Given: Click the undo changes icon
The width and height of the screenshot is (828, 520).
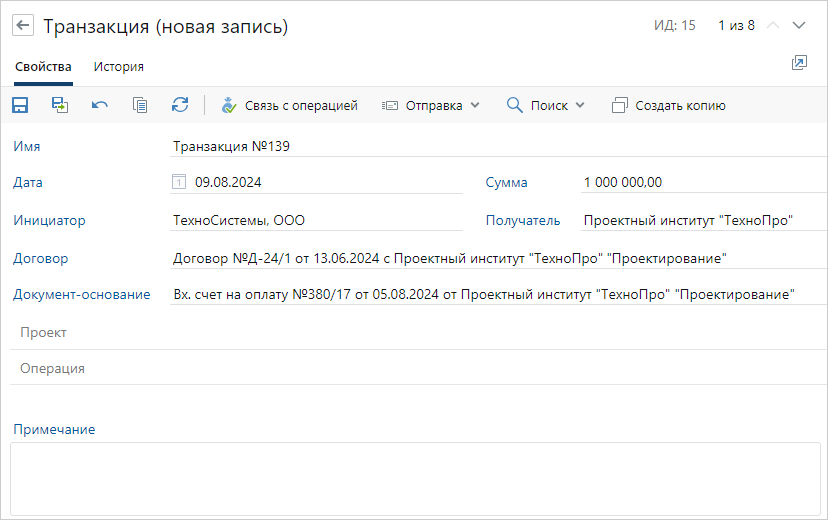Looking at the screenshot, I should (100, 105).
